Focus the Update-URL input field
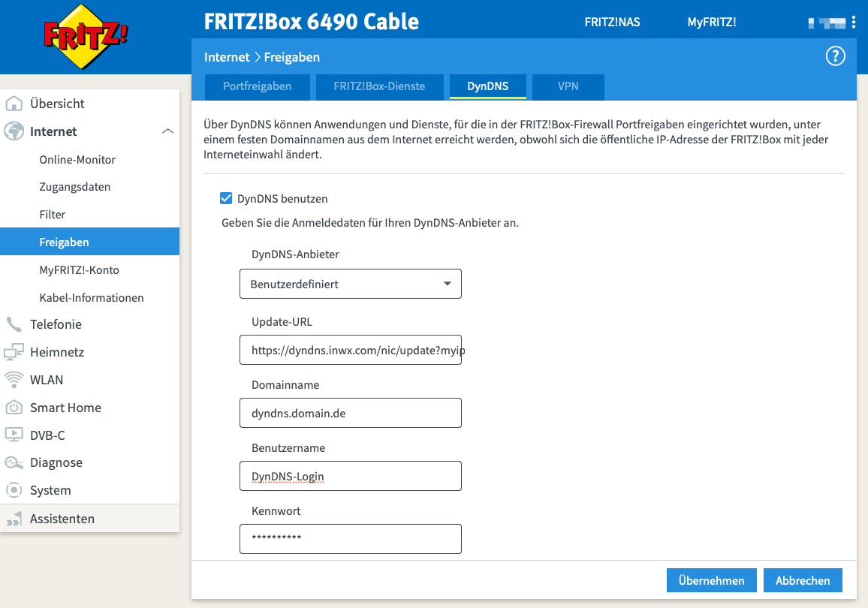This screenshot has width=868, height=608. coord(351,350)
